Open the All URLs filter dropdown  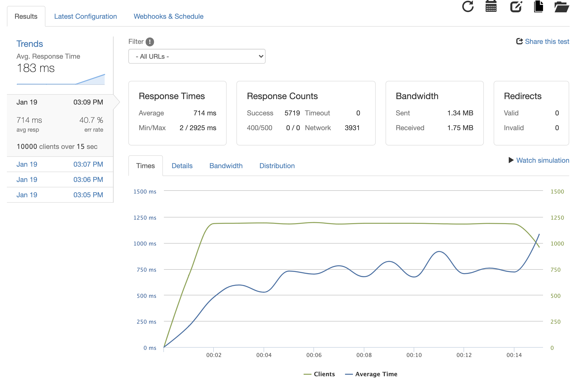(197, 56)
